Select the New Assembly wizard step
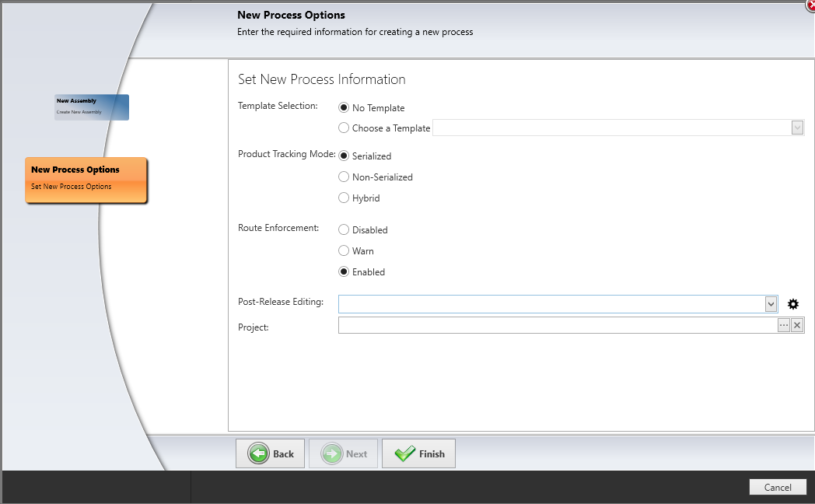815x504 pixels. 91,107
